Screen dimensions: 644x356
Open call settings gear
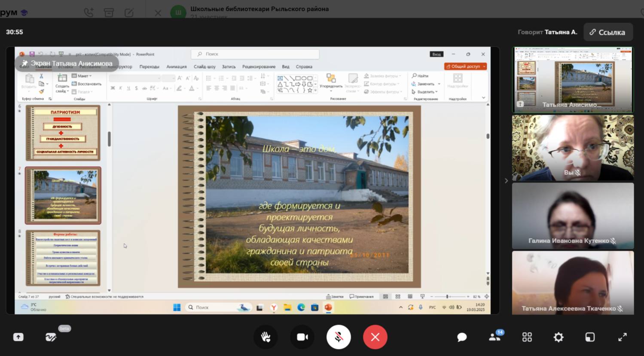point(559,337)
